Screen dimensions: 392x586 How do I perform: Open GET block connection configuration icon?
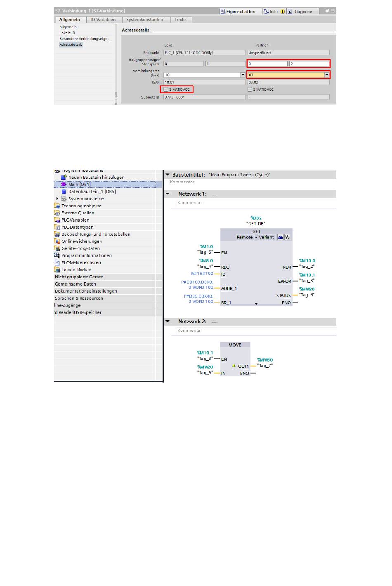point(280,237)
